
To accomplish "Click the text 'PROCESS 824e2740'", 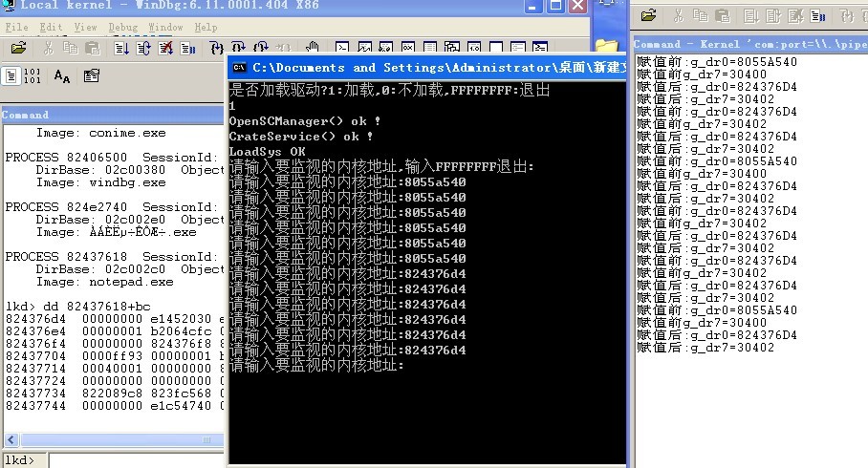I will click(x=66, y=207).
